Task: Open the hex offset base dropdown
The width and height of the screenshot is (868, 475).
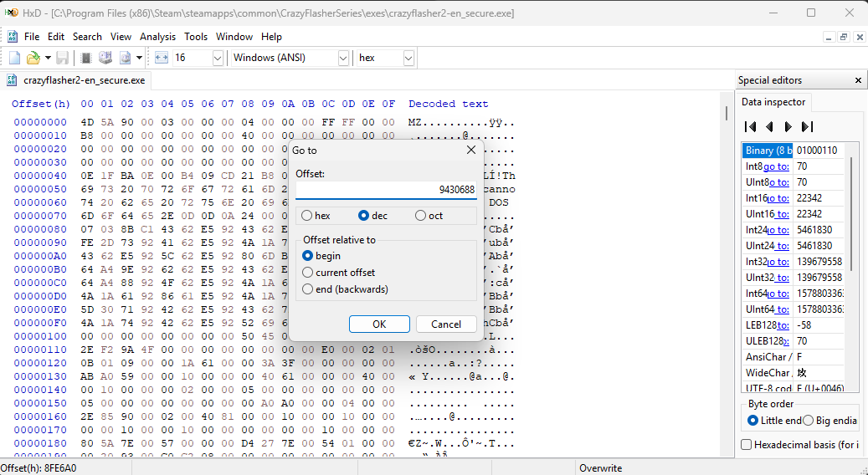Action: [408, 58]
